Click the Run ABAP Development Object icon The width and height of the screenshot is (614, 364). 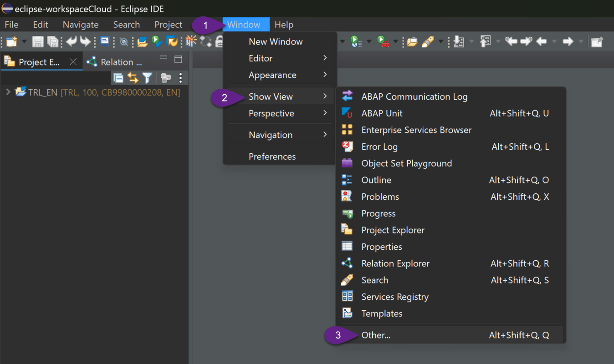coord(157,42)
